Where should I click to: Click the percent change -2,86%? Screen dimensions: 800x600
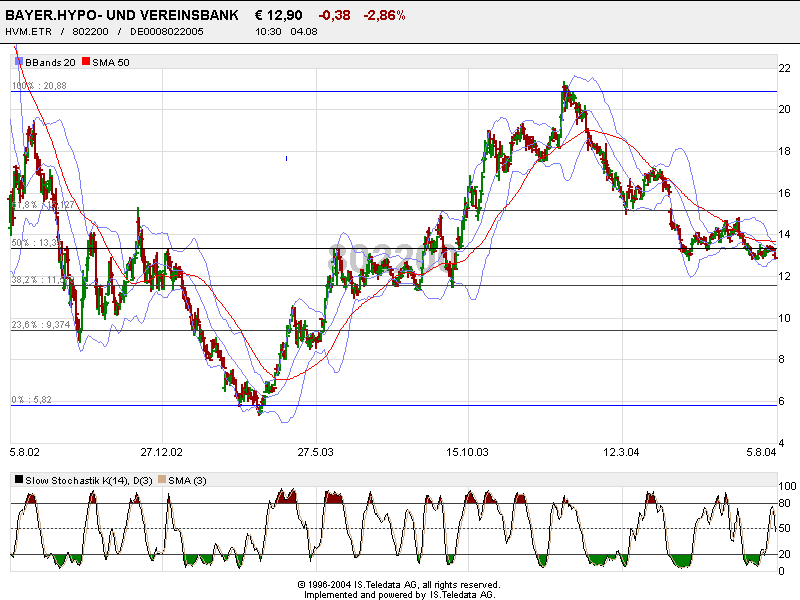[x=384, y=15]
